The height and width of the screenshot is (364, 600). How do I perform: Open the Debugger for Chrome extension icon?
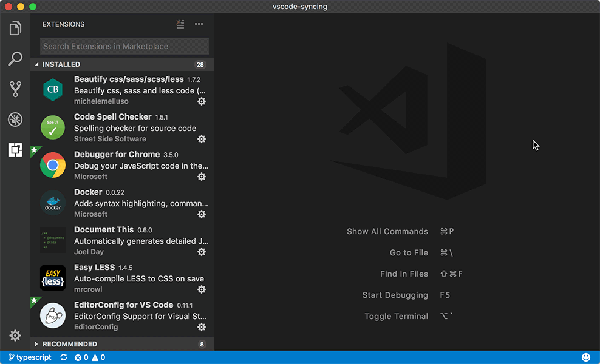[53, 165]
